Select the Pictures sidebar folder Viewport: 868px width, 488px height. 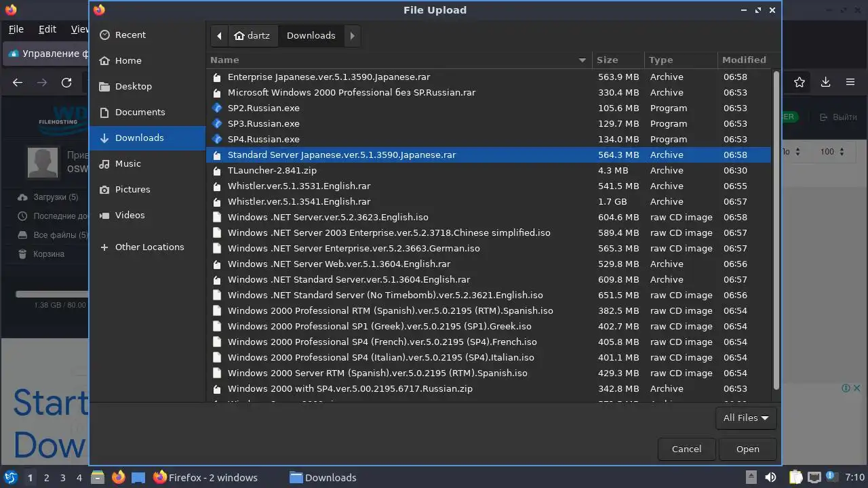click(147, 189)
